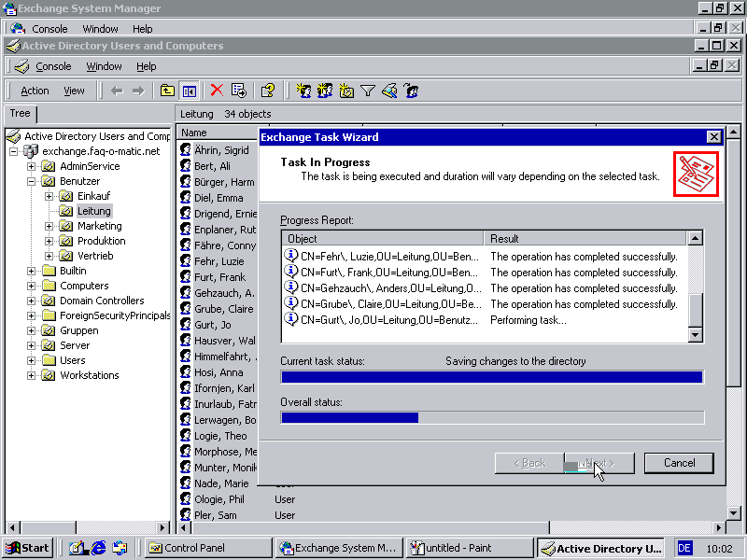The image size is (747, 560).
Task: Collapse the Benutzer tree node
Action: [31, 181]
